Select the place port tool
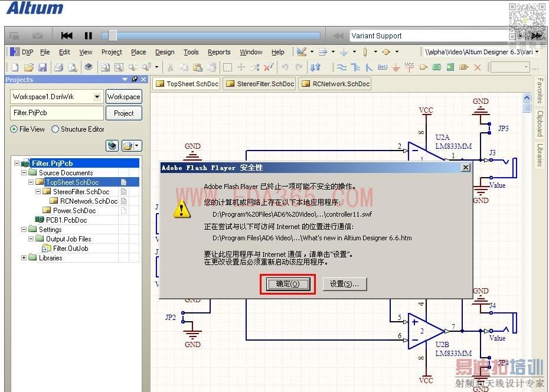Image resolution: width=549 pixels, height=392 pixels. click(463, 67)
